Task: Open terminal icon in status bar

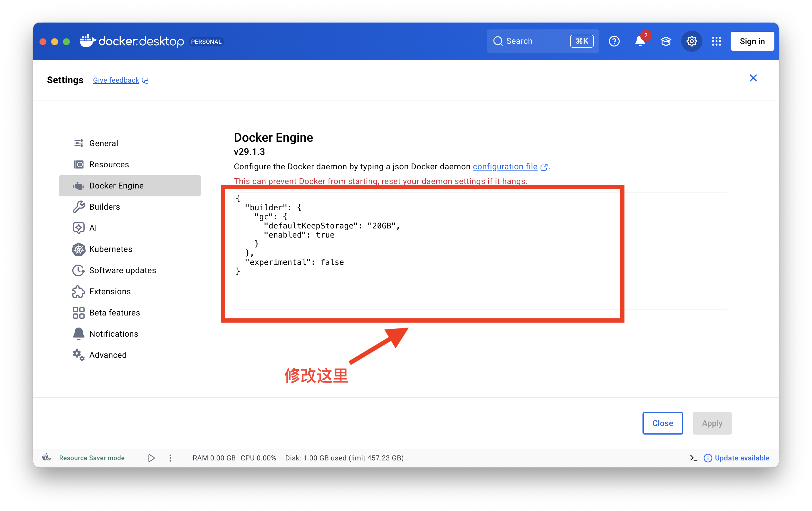Action: tap(693, 458)
